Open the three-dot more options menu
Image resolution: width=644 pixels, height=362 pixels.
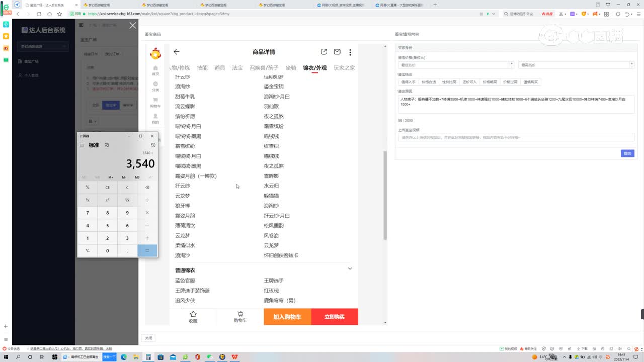pyautogui.click(x=350, y=52)
